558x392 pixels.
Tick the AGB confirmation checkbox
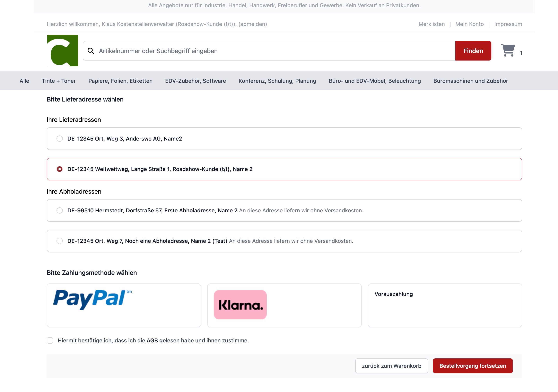tap(50, 340)
